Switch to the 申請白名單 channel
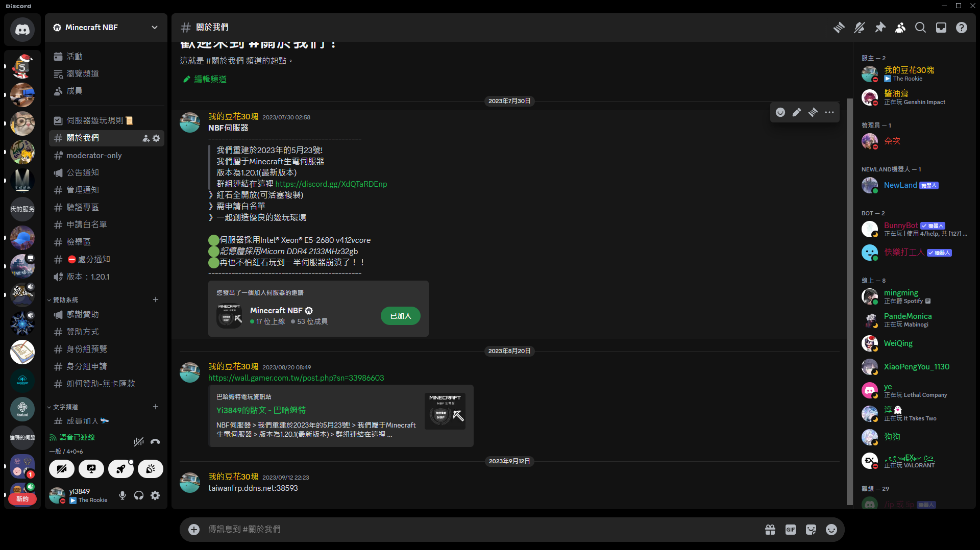980x550 pixels. pyautogui.click(x=87, y=224)
